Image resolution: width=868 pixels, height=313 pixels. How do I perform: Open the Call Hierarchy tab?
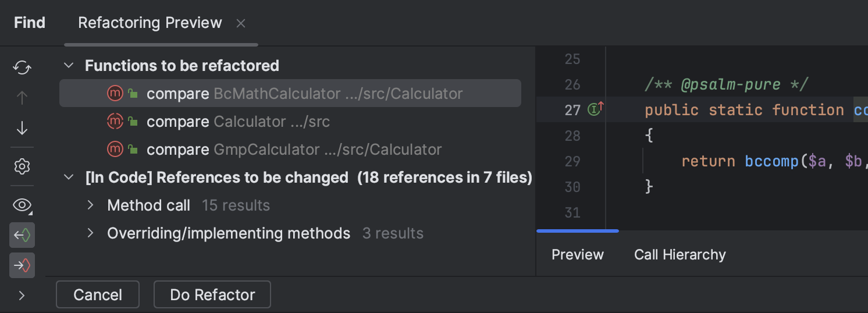(680, 255)
